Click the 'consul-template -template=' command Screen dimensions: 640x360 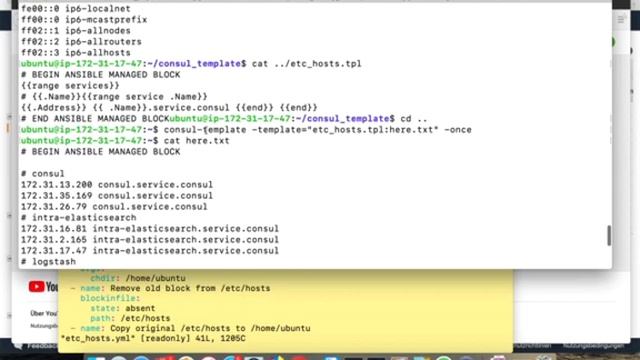coord(318,130)
